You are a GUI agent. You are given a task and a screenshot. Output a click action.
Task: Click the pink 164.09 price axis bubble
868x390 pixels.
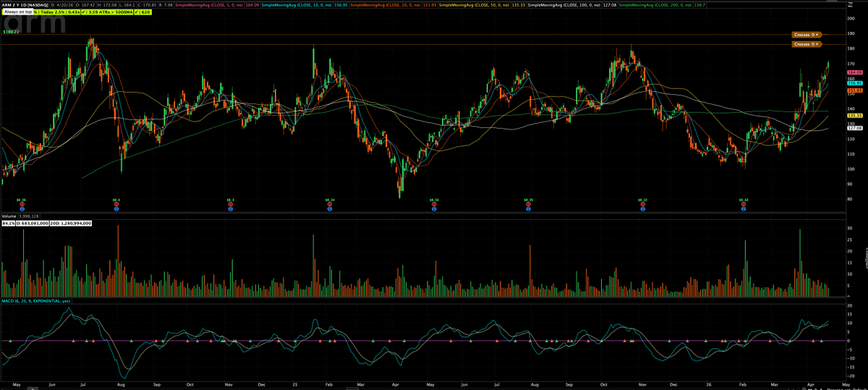[x=854, y=72]
